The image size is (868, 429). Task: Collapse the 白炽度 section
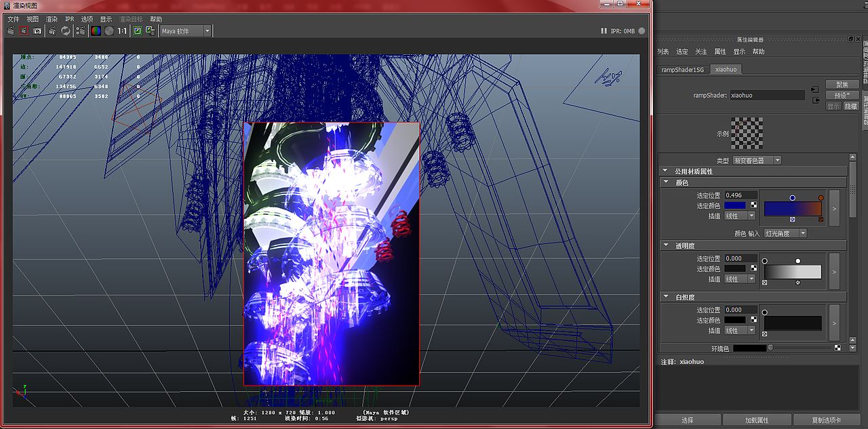pyautogui.click(x=666, y=297)
